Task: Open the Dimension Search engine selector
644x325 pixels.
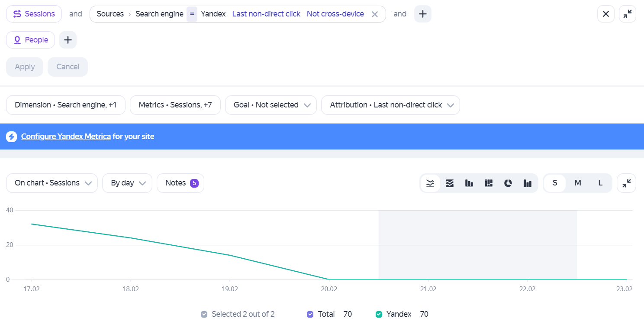Action: tap(66, 105)
